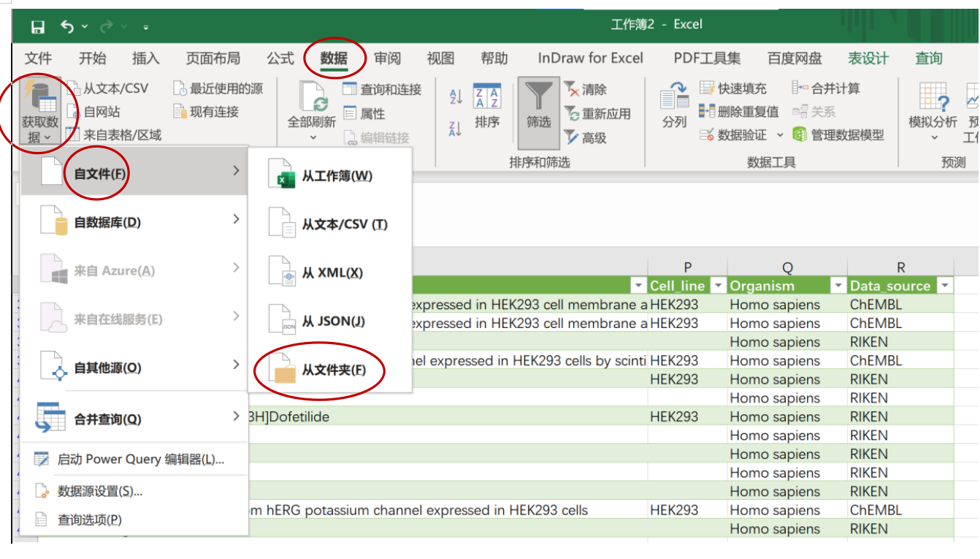This screenshot has width=980, height=559.
Task: Choose 自数据库(D) in the Get Data menu
Action: 134,222
